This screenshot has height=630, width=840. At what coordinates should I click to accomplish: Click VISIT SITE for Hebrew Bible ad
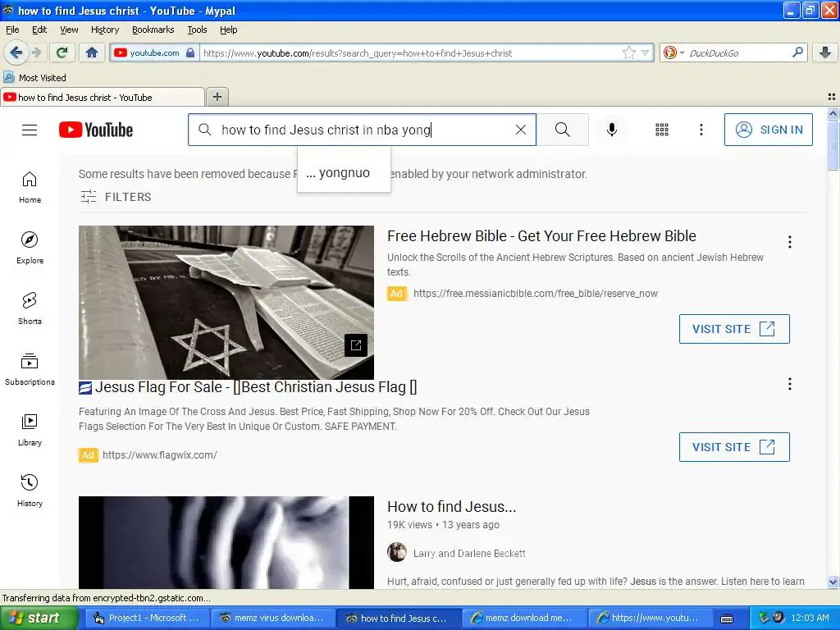(x=734, y=329)
